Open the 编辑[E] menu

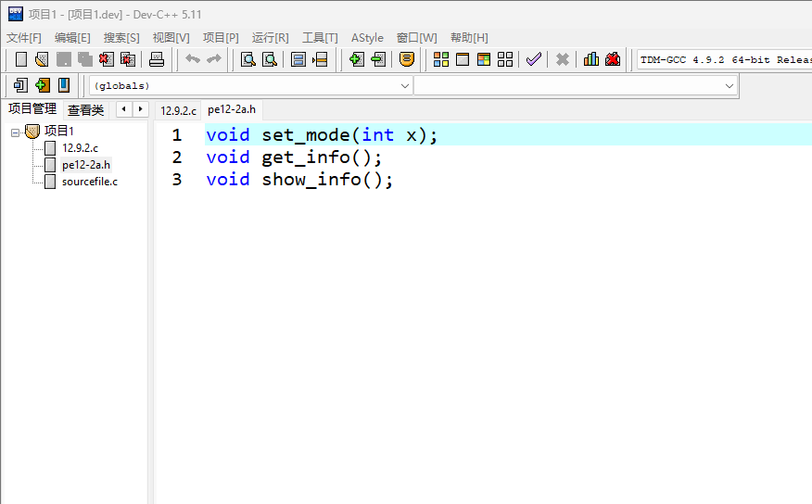coord(72,38)
